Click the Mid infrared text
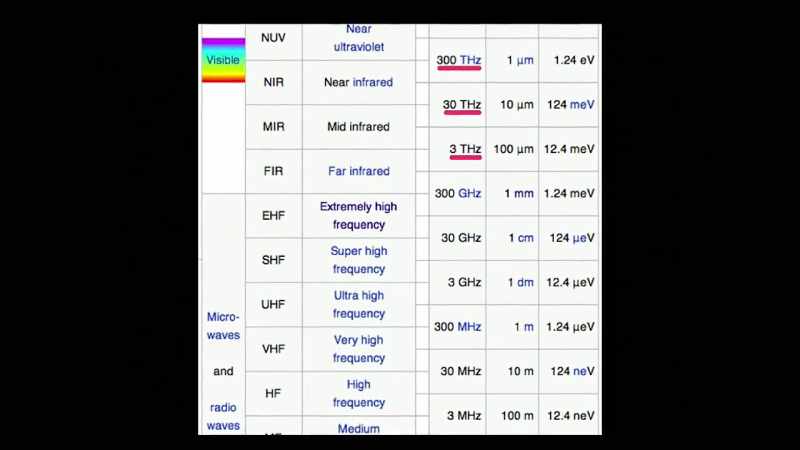 click(359, 127)
